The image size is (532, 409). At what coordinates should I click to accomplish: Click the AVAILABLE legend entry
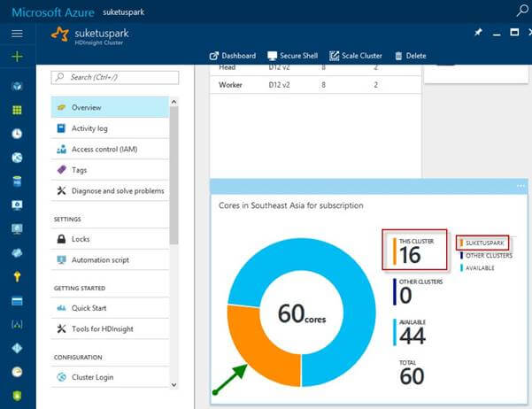pos(477,268)
